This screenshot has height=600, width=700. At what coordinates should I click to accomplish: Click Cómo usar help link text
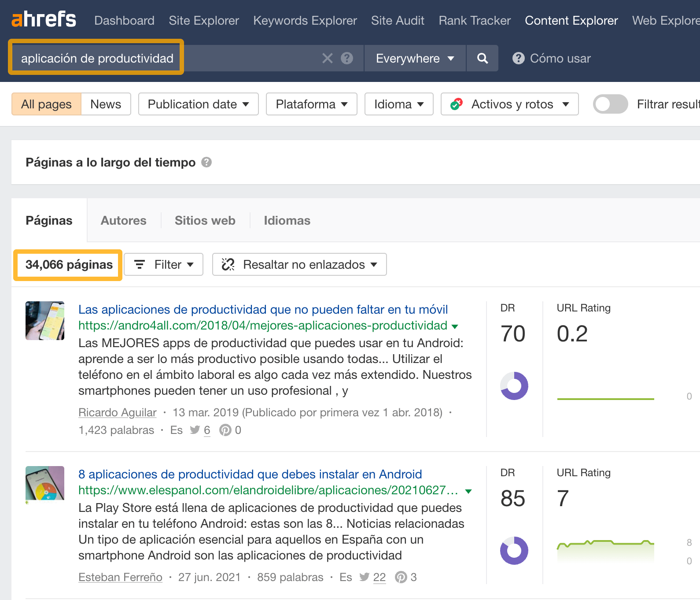tap(560, 58)
